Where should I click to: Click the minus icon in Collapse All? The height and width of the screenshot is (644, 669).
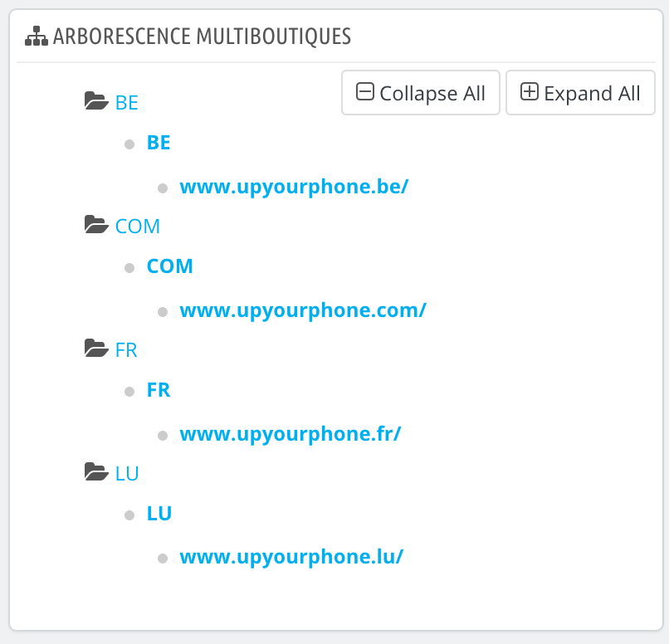pyautogui.click(x=365, y=92)
